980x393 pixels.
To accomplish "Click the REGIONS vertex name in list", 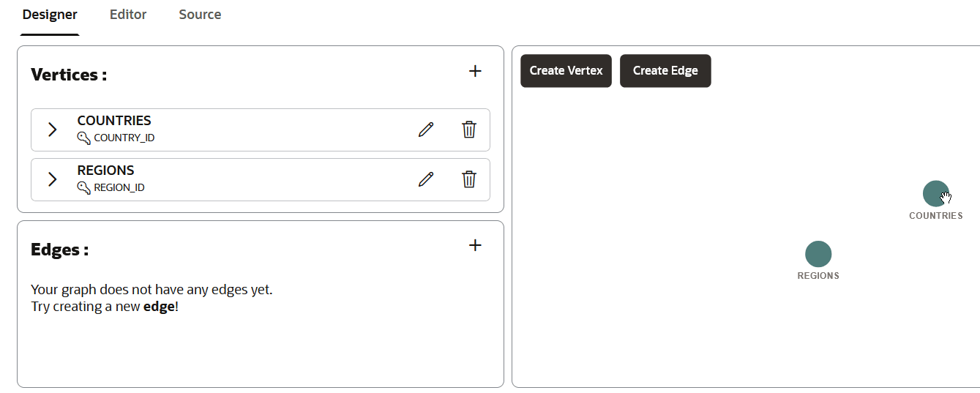I will coord(106,171).
